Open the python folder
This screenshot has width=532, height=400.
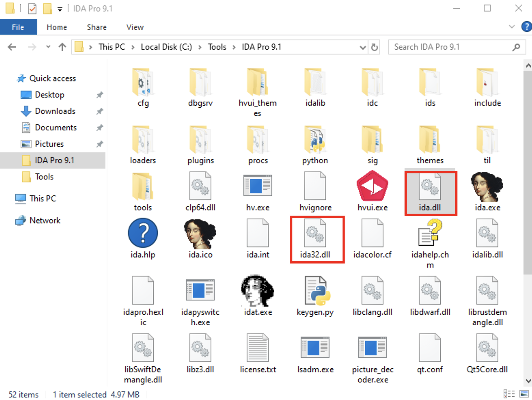(315, 145)
